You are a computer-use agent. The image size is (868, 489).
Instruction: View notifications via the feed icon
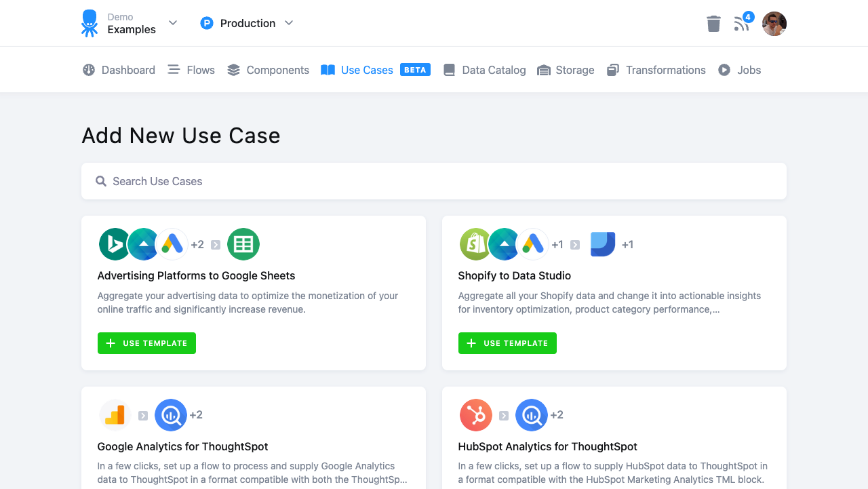[x=742, y=23]
